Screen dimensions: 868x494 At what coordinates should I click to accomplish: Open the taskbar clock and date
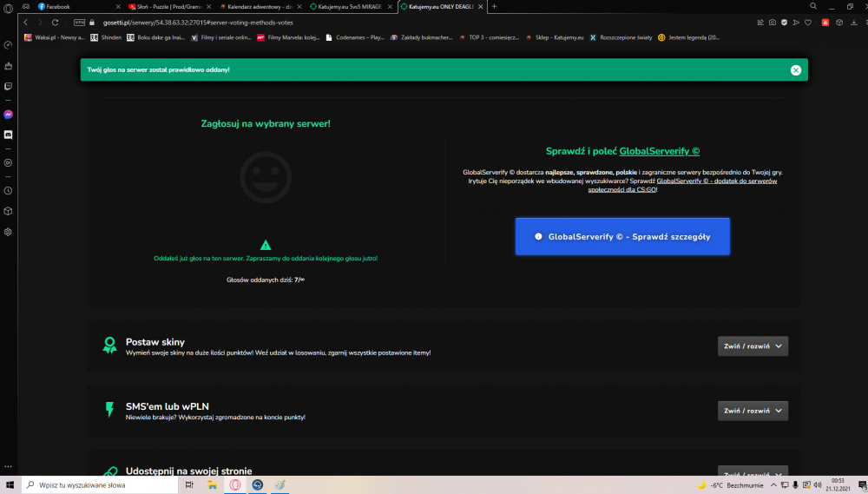838,485
